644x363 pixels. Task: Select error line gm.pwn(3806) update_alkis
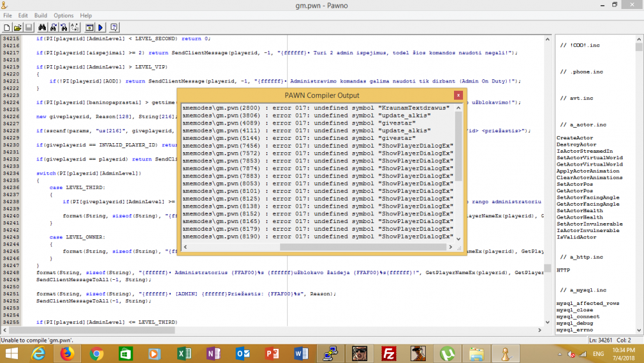[x=307, y=115]
